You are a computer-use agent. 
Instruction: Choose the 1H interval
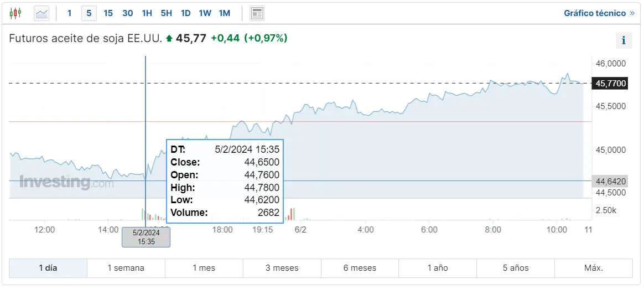(147, 13)
